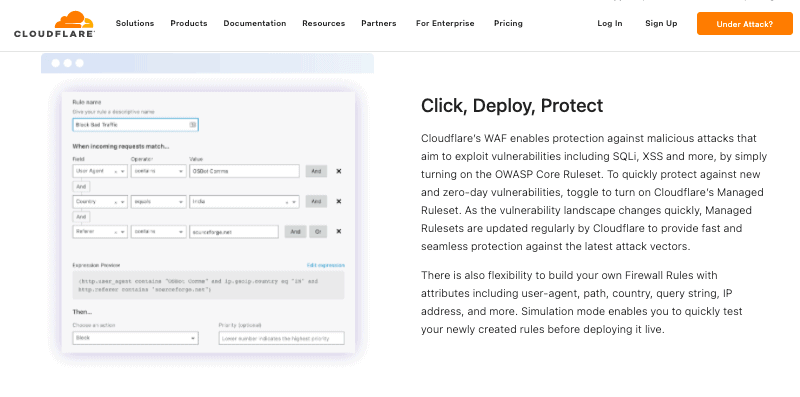Viewport: 800px width, 397px height.
Task: Open the Partners menu
Action: tap(379, 23)
